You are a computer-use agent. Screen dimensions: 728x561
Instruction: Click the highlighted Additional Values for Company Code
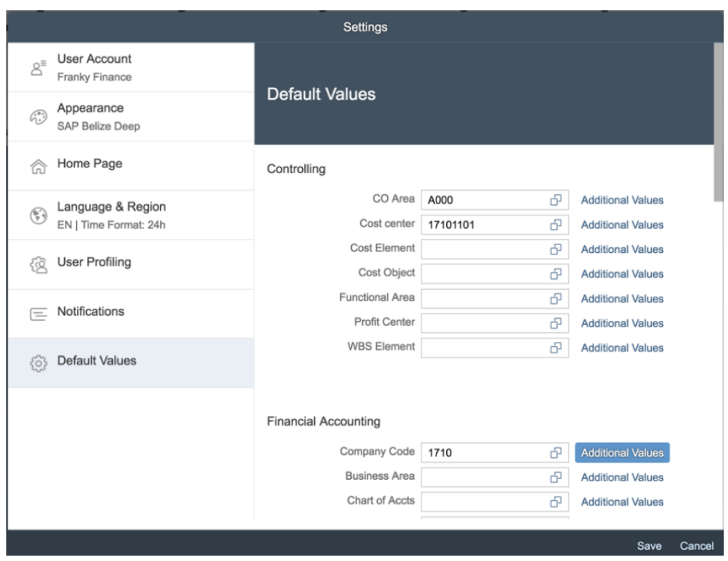coord(621,451)
